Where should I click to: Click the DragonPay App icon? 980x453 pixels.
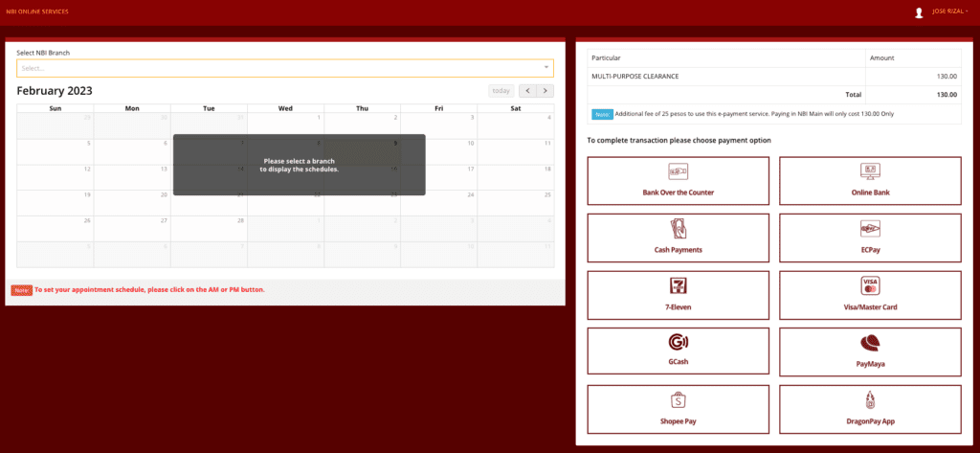(870, 400)
